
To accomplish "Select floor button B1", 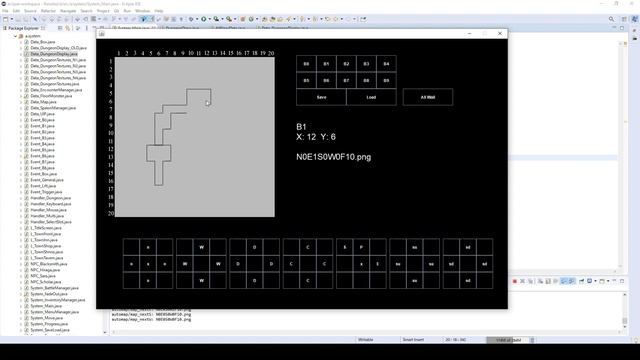I will pos(326,64).
